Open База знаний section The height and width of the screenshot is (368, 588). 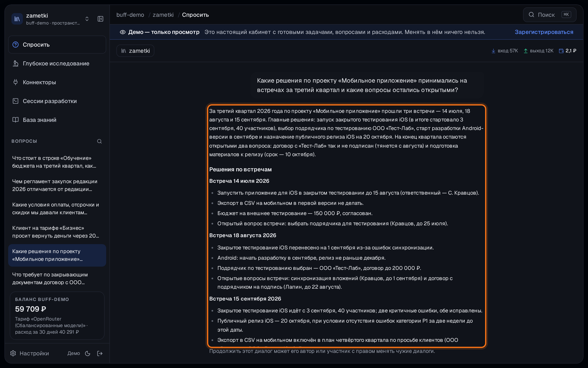(x=57, y=120)
